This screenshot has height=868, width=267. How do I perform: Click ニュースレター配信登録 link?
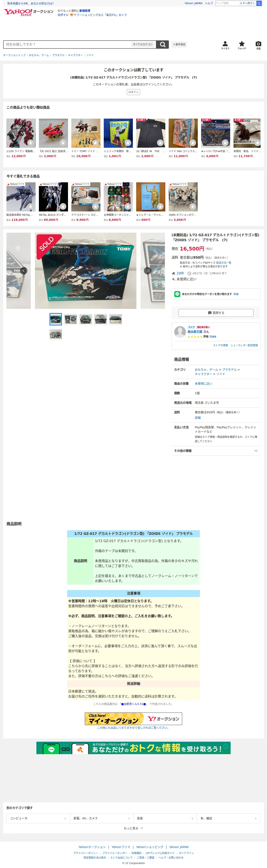244,345
